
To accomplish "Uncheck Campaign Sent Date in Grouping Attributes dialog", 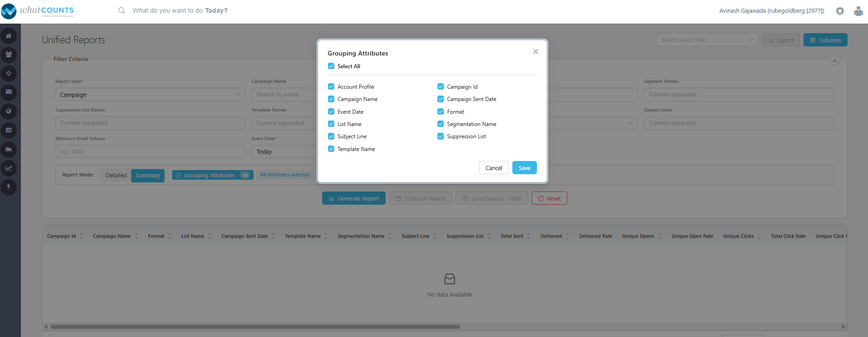I will click(x=441, y=99).
